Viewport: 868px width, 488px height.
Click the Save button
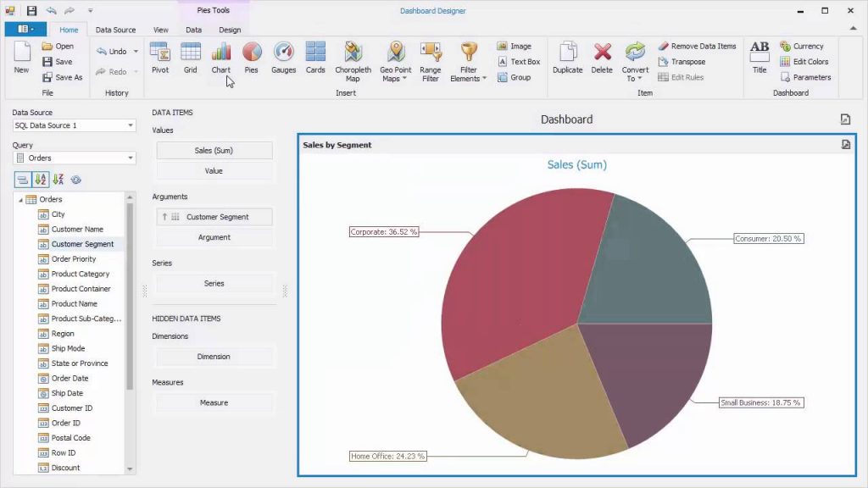point(60,61)
